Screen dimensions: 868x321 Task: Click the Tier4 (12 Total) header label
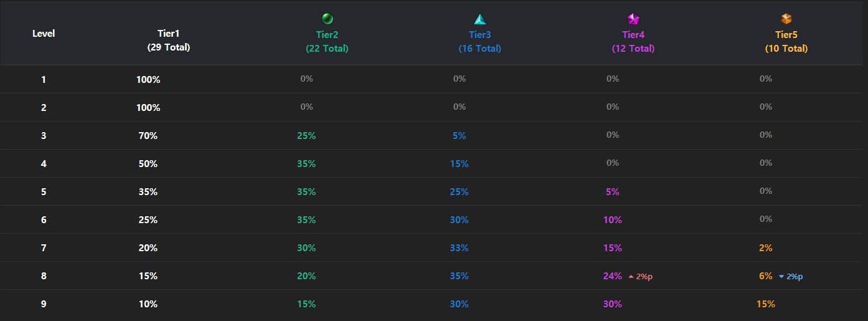pyautogui.click(x=633, y=42)
